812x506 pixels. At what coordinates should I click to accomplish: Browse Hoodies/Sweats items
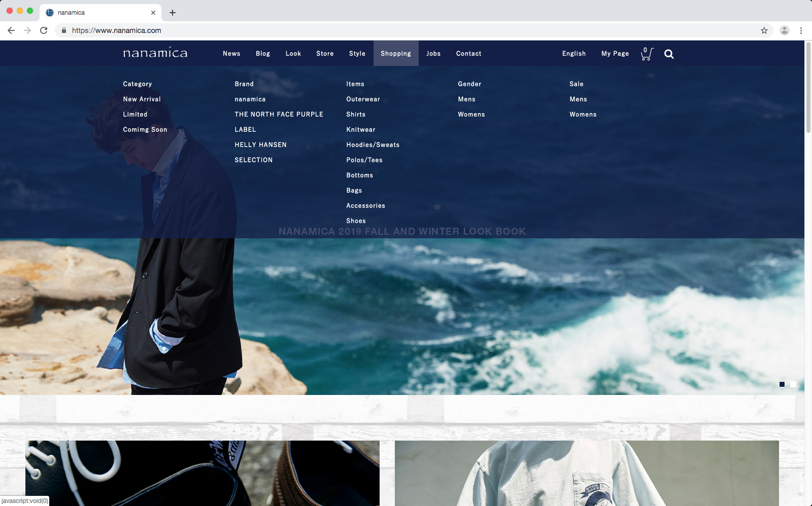click(x=373, y=145)
